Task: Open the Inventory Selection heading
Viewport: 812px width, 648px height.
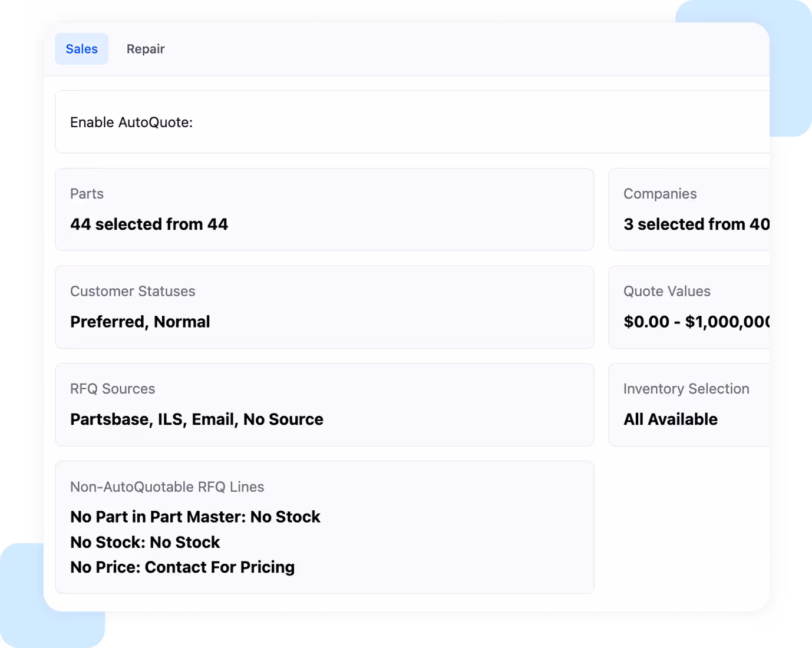Action: point(686,389)
